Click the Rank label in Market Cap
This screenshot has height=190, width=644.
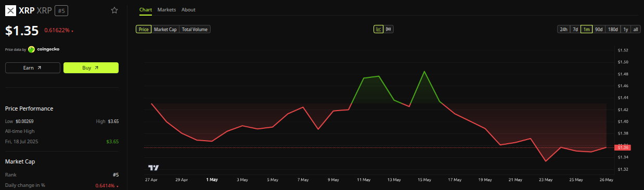tap(10, 175)
